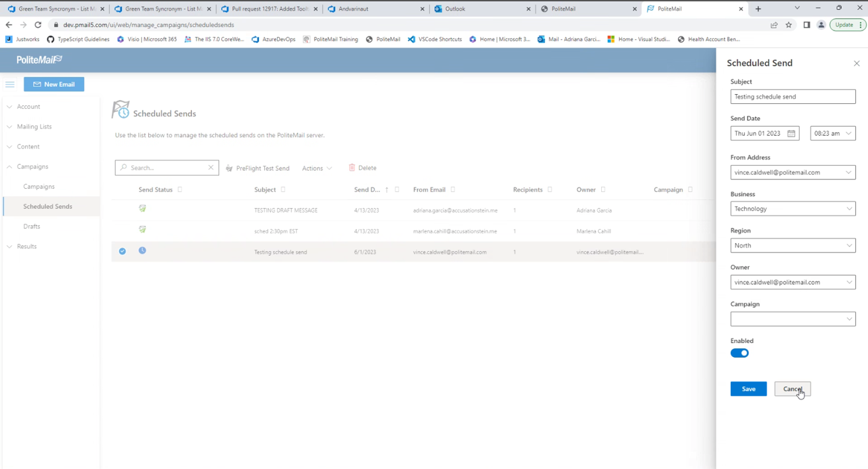Screen dimensions: 868x469
Task: Click the Owner column filter box
Action: (603, 189)
